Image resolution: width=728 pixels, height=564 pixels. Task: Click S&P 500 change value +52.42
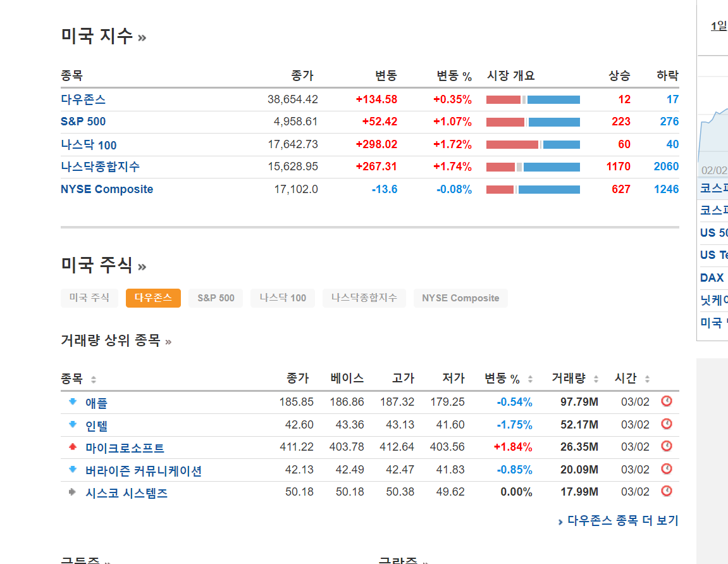point(379,122)
